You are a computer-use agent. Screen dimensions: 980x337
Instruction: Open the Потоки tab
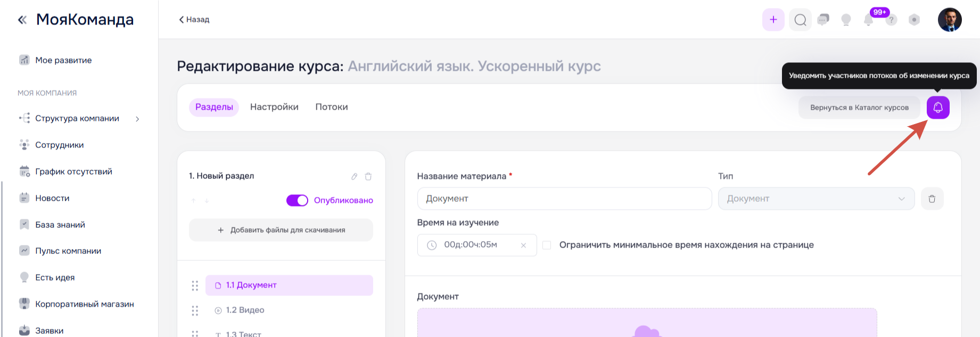(331, 107)
